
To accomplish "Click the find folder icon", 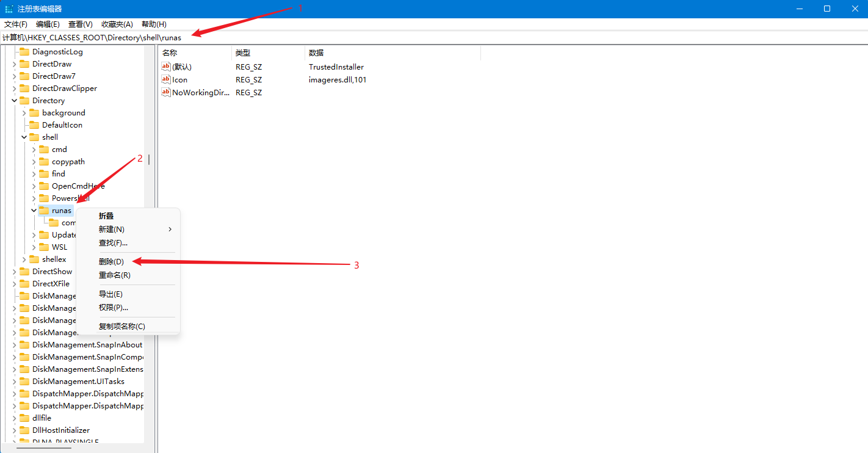I will pyautogui.click(x=44, y=174).
